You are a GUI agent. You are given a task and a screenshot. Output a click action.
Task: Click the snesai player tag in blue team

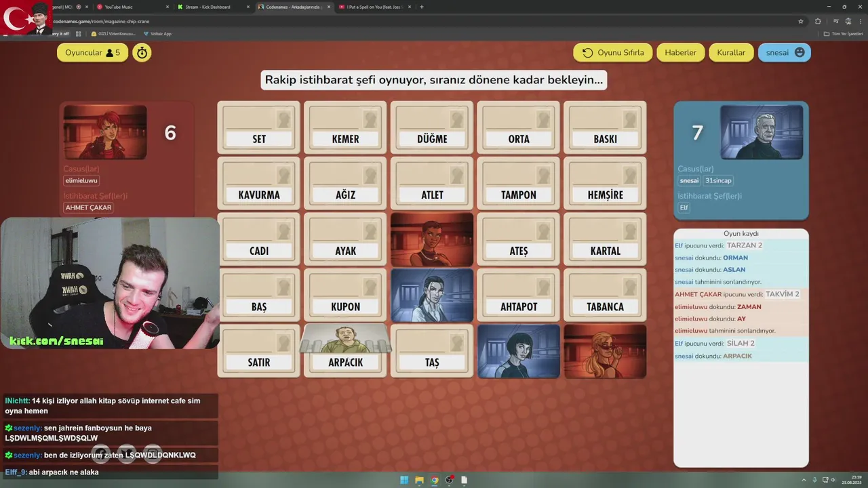click(x=689, y=180)
